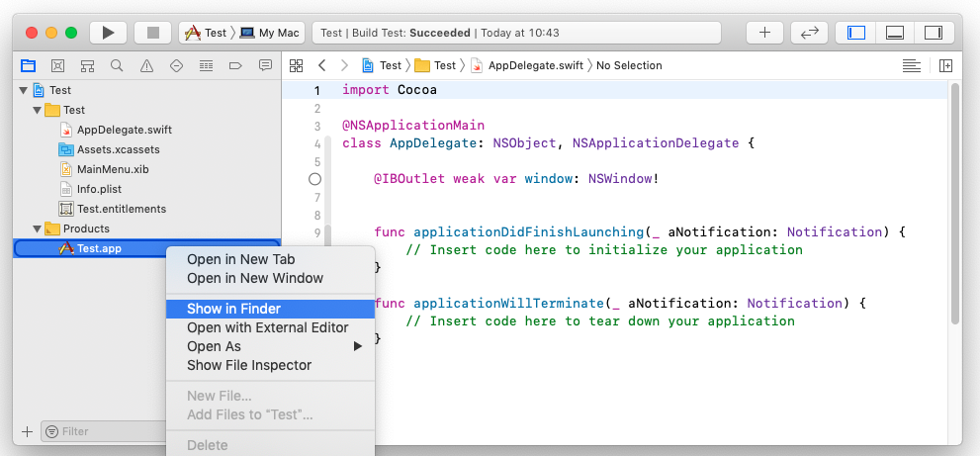Viewport: 980px width, 456px height.
Task: Click the applicationDidFinishLaunching function name
Action: [x=529, y=232]
